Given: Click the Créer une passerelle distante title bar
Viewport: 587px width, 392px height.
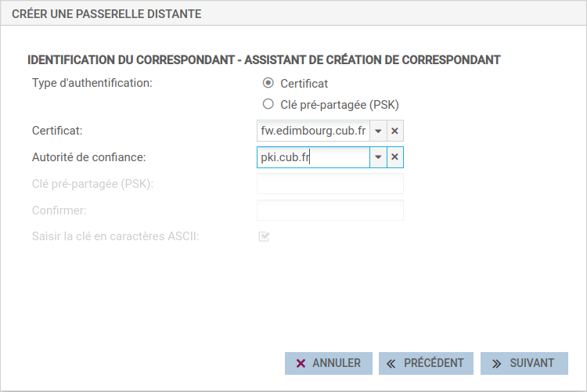Looking at the screenshot, I should click(x=293, y=14).
